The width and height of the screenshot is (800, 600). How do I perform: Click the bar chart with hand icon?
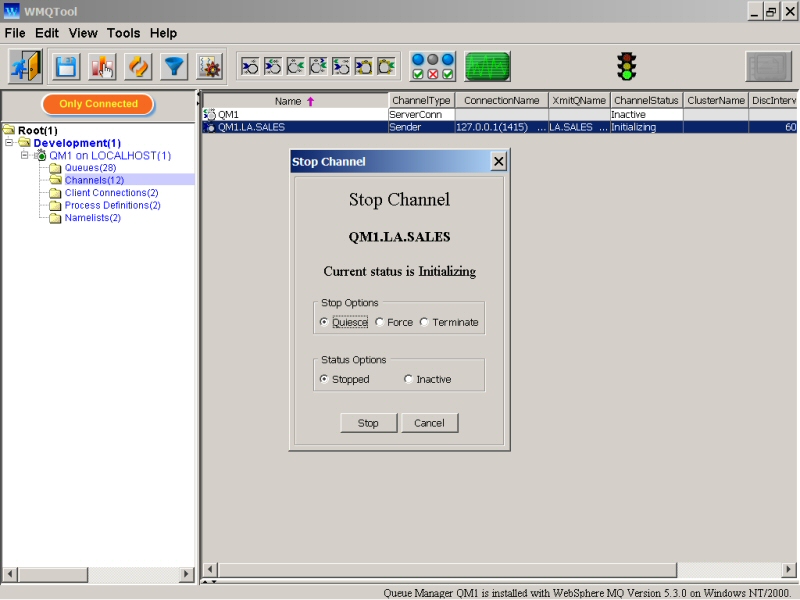point(102,67)
